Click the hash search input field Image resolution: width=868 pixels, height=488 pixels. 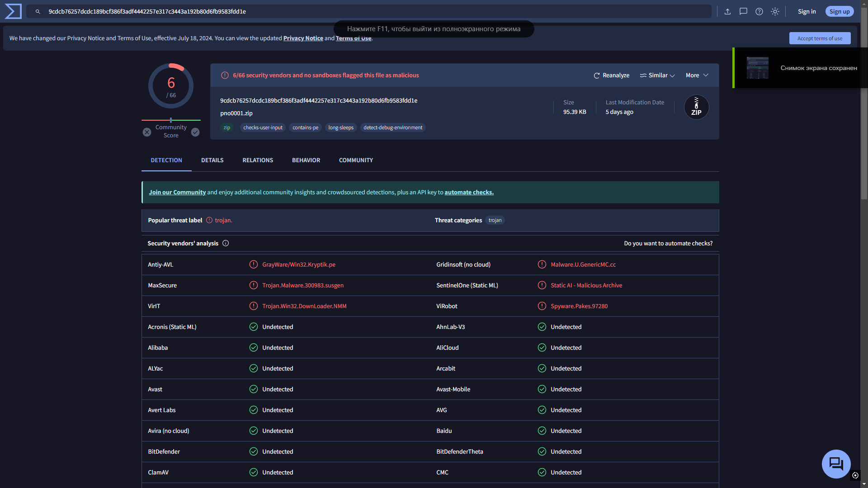[371, 12]
